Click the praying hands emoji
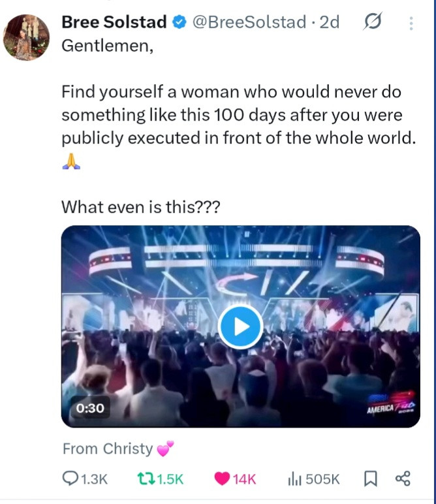Image resolution: width=436 pixels, height=504 pixels. [71, 161]
